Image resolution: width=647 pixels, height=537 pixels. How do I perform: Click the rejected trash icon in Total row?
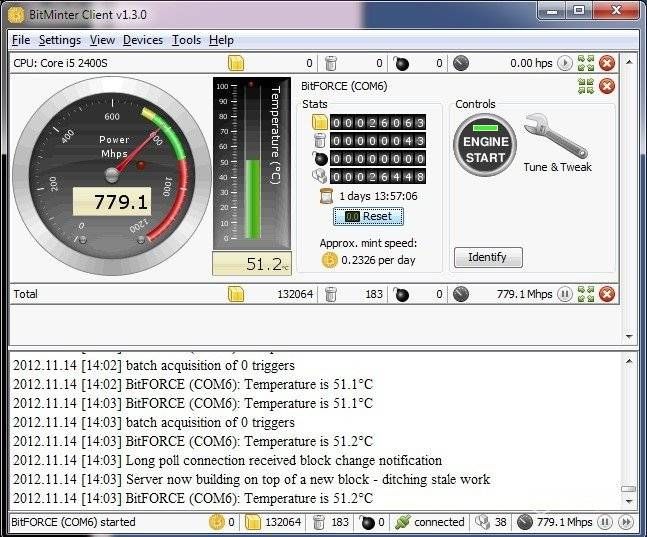point(331,294)
